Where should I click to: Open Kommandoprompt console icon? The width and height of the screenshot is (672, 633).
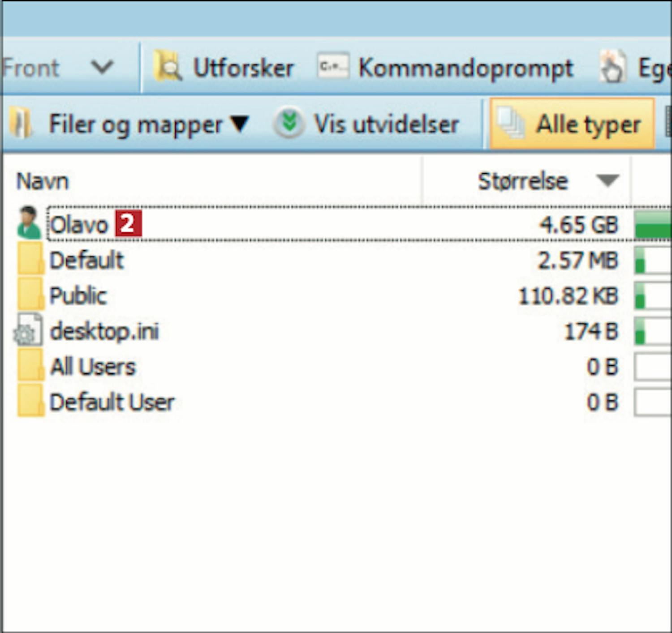332,67
